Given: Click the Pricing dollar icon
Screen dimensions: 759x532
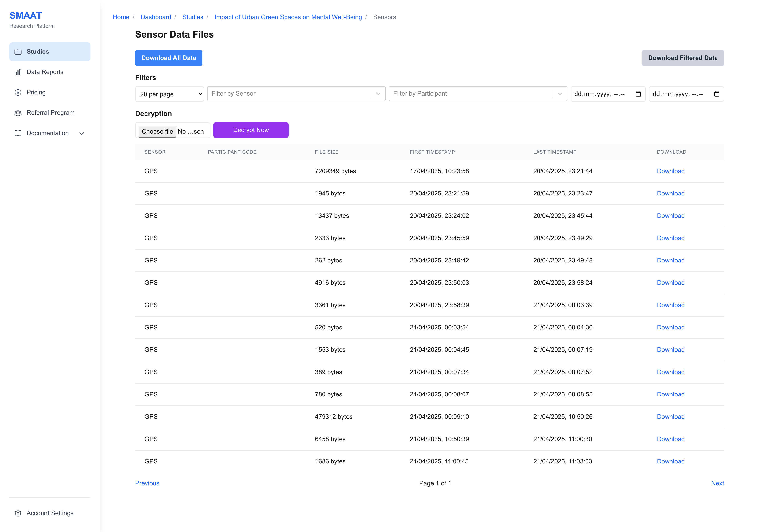Looking at the screenshot, I should pyautogui.click(x=18, y=92).
